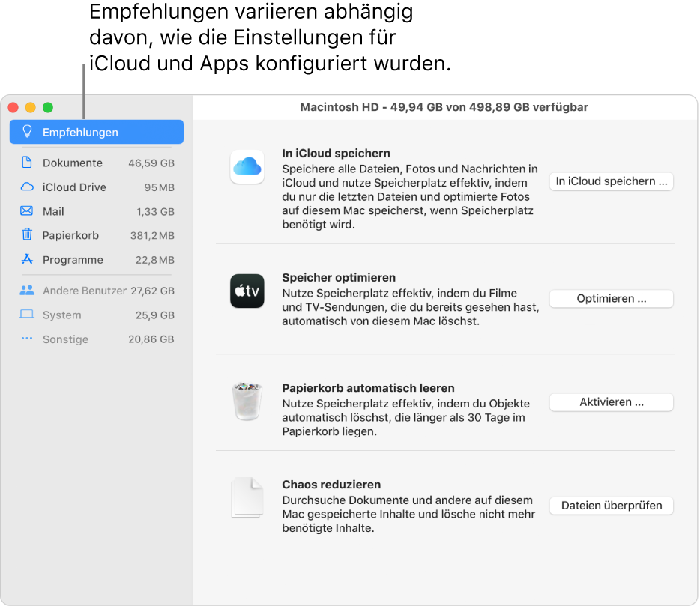The width and height of the screenshot is (700, 606).
Task: Click the Papierkorb automatisch leeren heading
Action: click(368, 388)
